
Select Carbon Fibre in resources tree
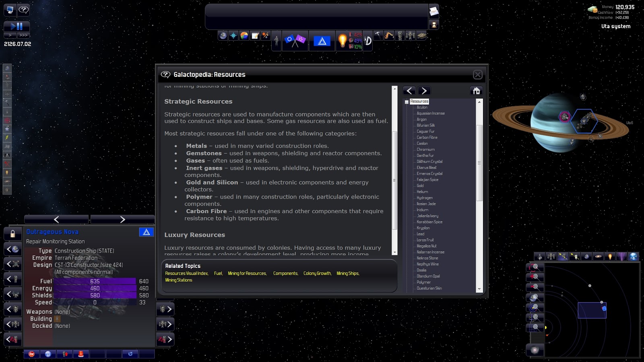coord(427,138)
